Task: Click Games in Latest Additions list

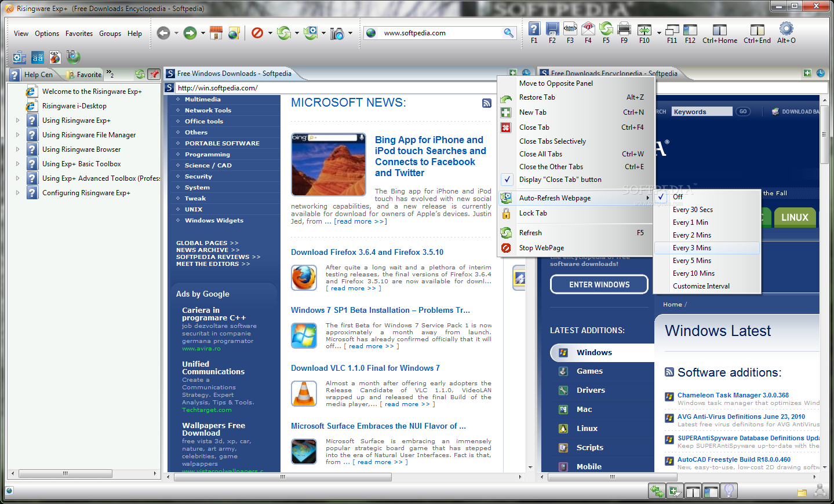Action: point(589,371)
